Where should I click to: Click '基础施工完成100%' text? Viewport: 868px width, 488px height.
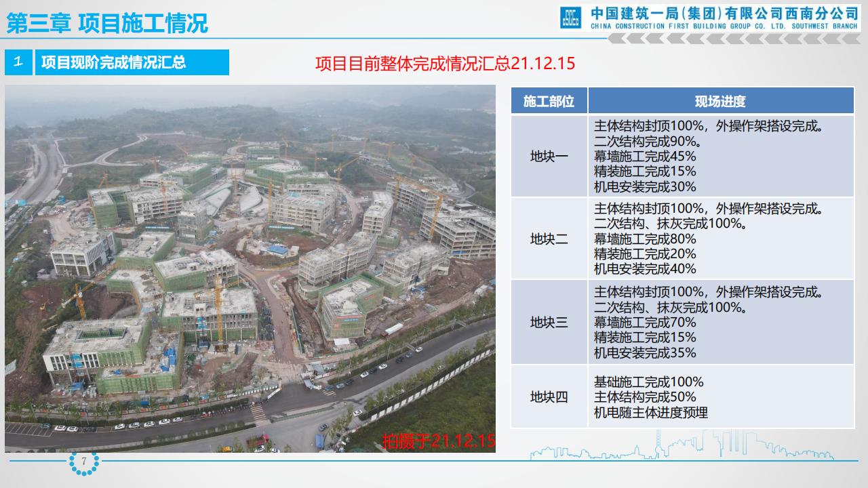coord(649,382)
